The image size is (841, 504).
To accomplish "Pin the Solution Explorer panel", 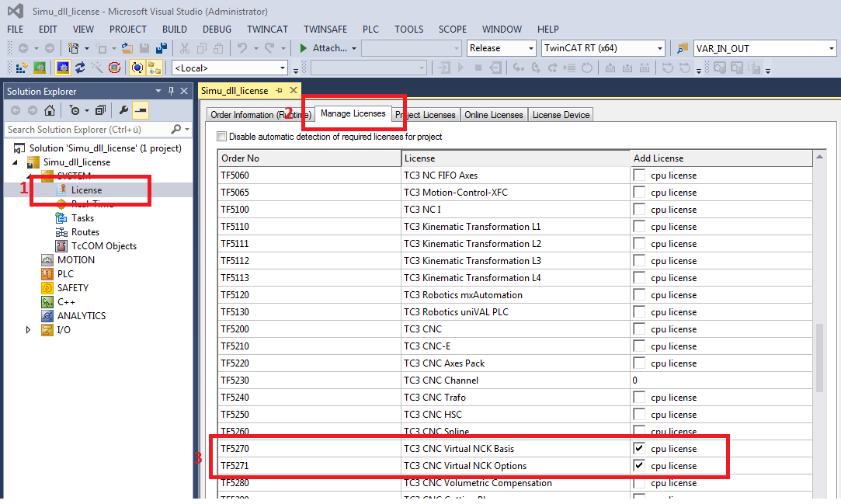I will pos(171,91).
